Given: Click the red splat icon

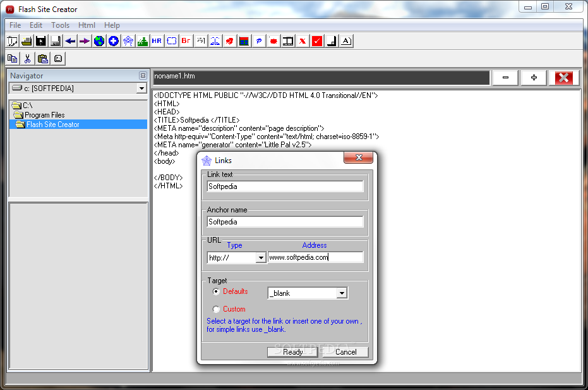Looking at the screenshot, I should [229, 41].
